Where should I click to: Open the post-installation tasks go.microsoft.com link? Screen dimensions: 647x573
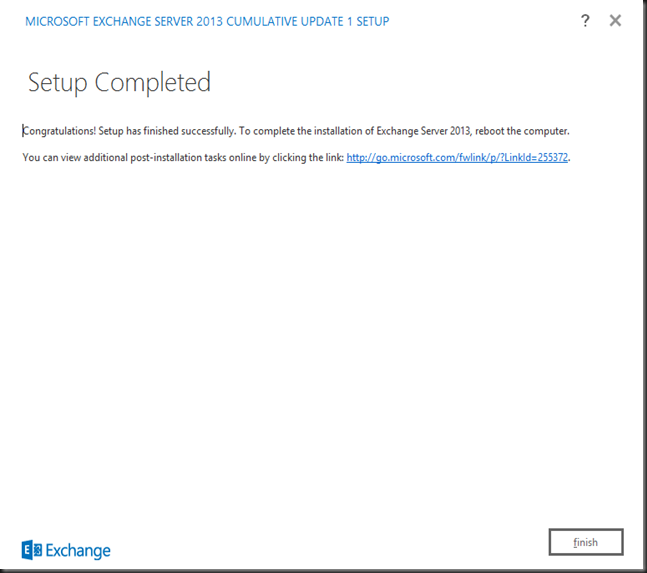coord(457,157)
